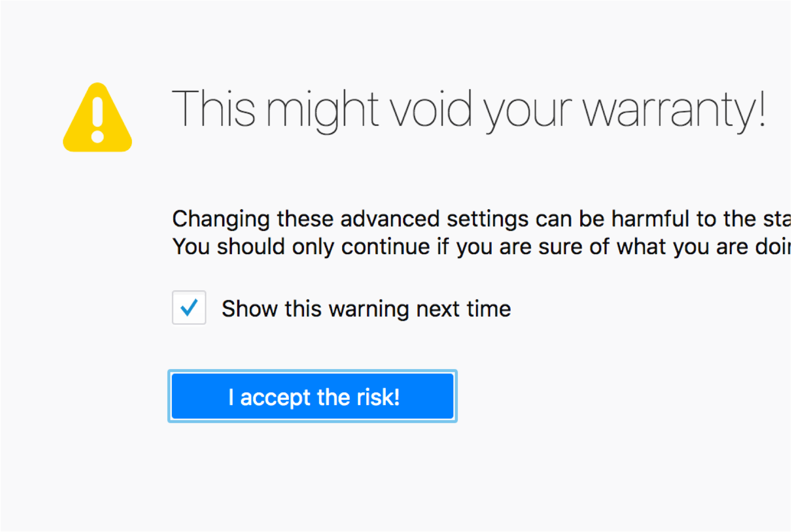This screenshot has width=791, height=532.
Task: Click the word void in the heading
Action: point(432,109)
